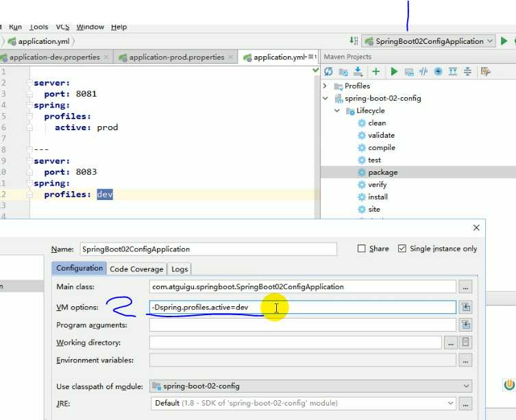
Task: Click Generate Sources and Update Folders icon
Action: point(343,72)
